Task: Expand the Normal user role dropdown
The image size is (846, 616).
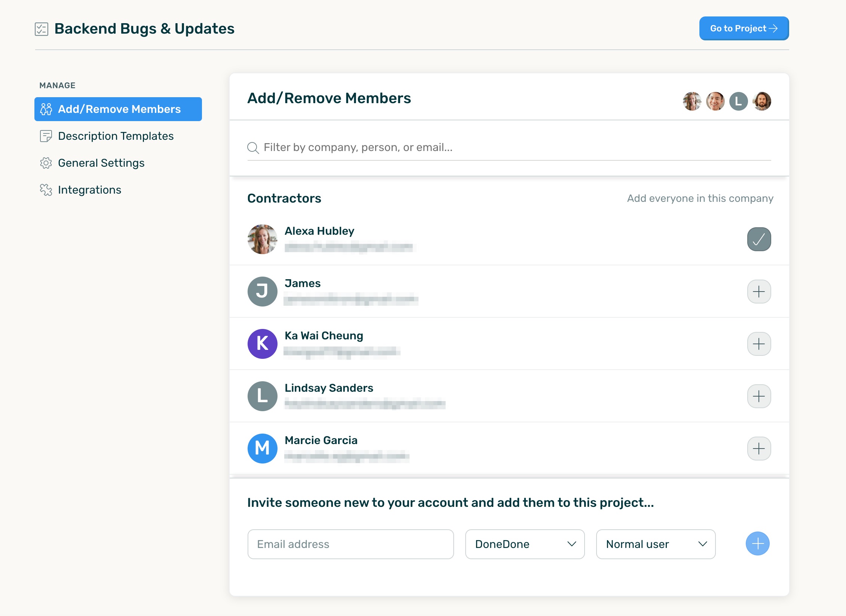Action: tap(655, 544)
